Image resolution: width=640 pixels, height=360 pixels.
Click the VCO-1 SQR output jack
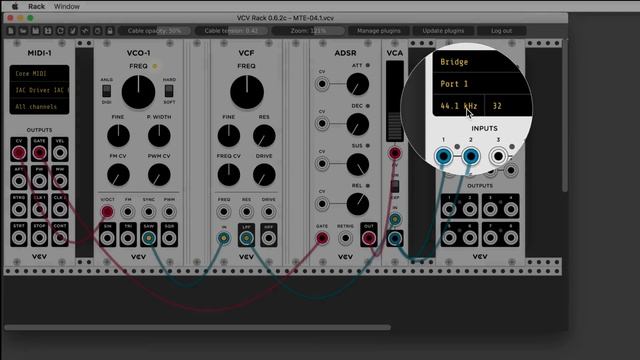[x=169, y=238]
